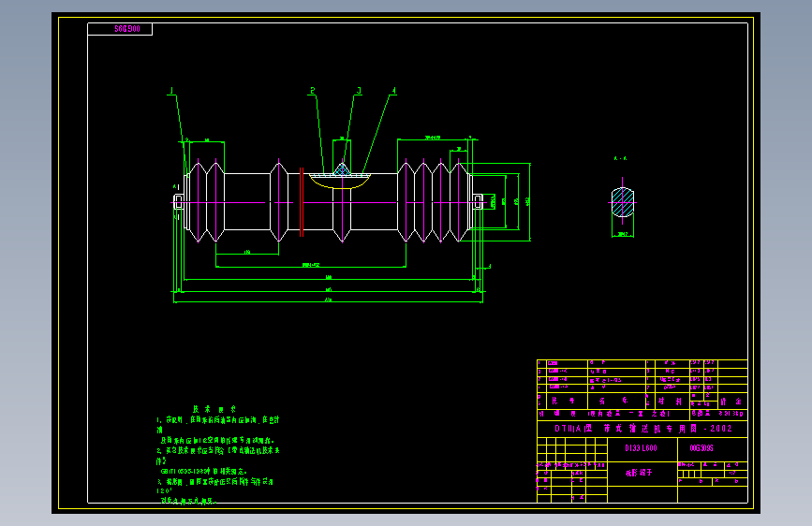
Task: Select the red double vertical line on roller
Action: 302,202
